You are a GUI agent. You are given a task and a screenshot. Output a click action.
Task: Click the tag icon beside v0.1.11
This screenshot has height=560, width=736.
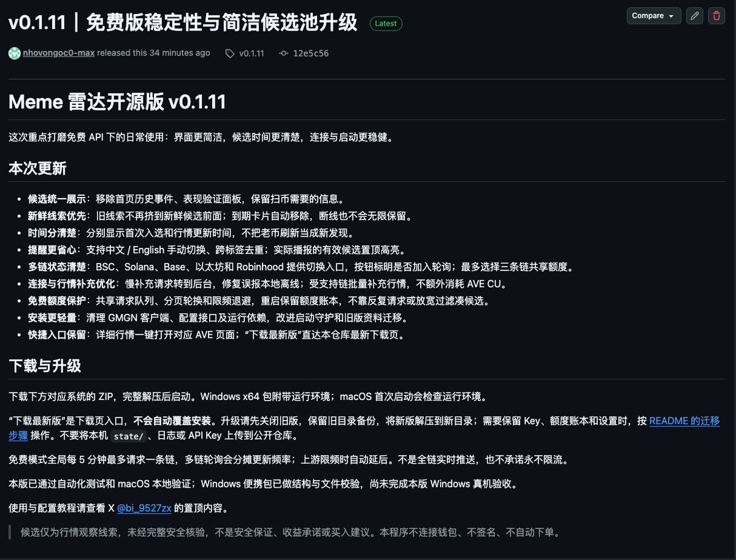(x=230, y=53)
